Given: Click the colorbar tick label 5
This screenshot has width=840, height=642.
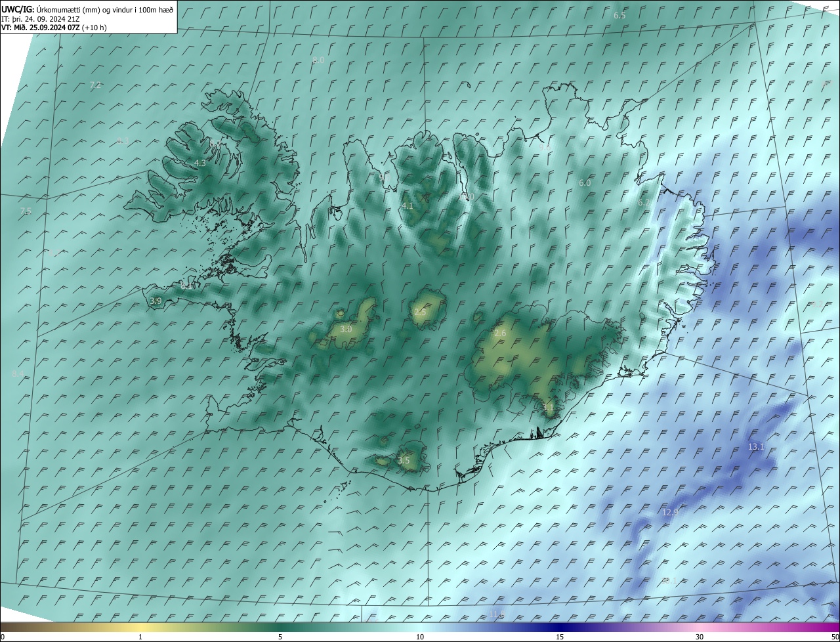Looking at the screenshot, I should pos(280,637).
